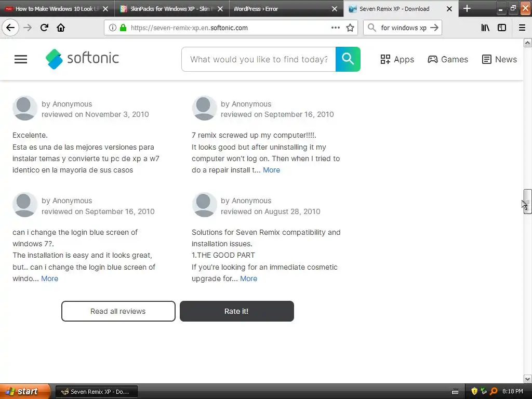Image resolution: width=532 pixels, height=399 pixels.
Task: Close the WordPress Error tab
Action: point(335,9)
